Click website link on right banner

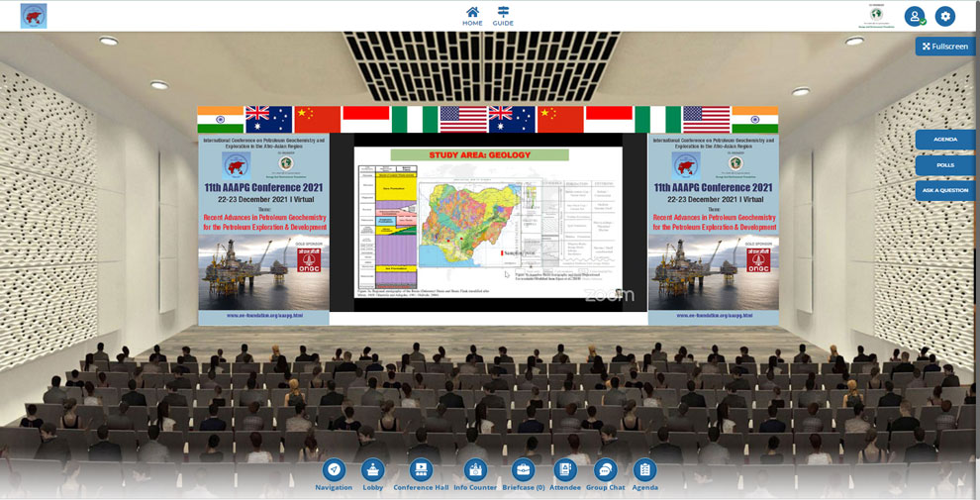tap(715, 316)
